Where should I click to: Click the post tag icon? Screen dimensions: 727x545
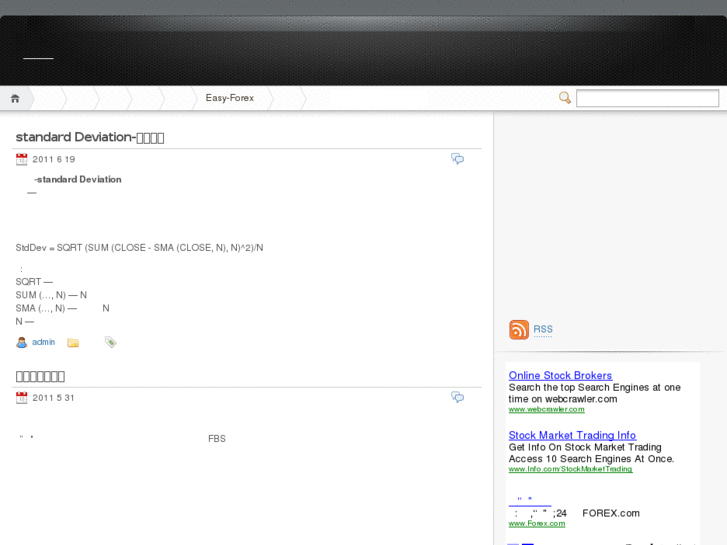[110, 342]
